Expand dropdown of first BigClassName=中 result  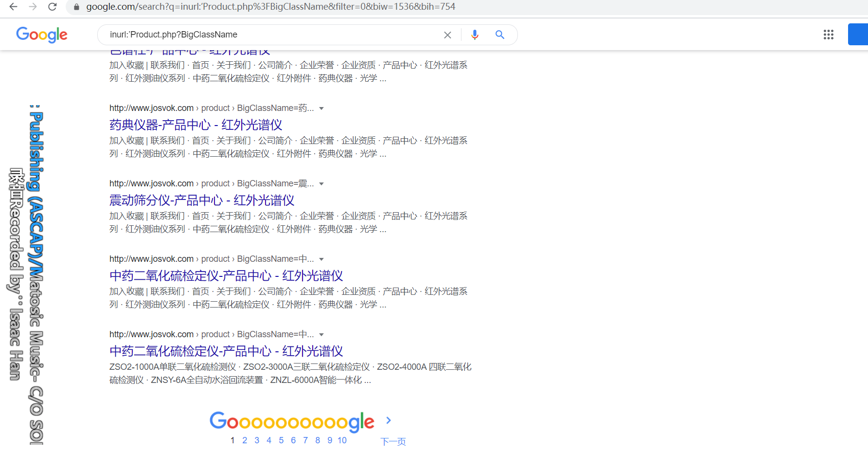point(321,259)
